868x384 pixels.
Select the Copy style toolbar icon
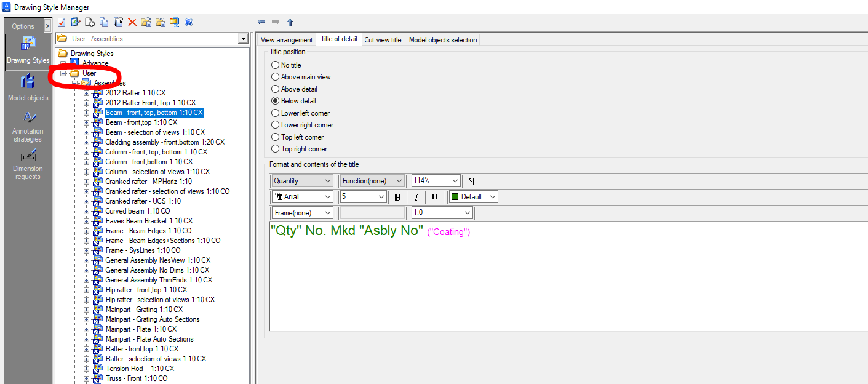coord(103,22)
